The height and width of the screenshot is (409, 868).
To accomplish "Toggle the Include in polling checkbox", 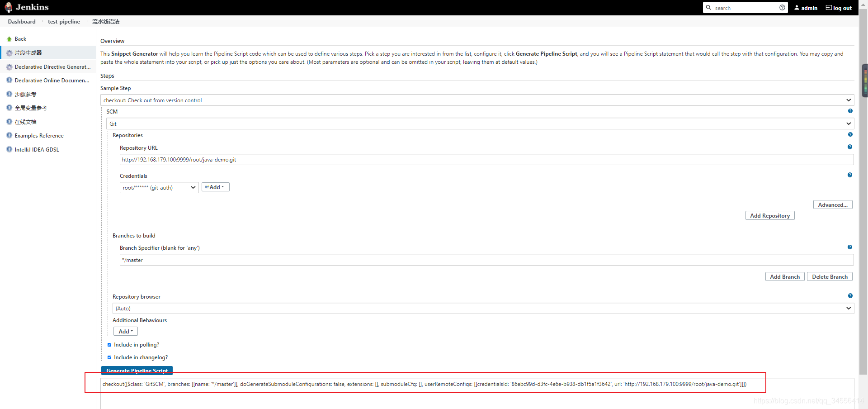I will pyautogui.click(x=109, y=345).
